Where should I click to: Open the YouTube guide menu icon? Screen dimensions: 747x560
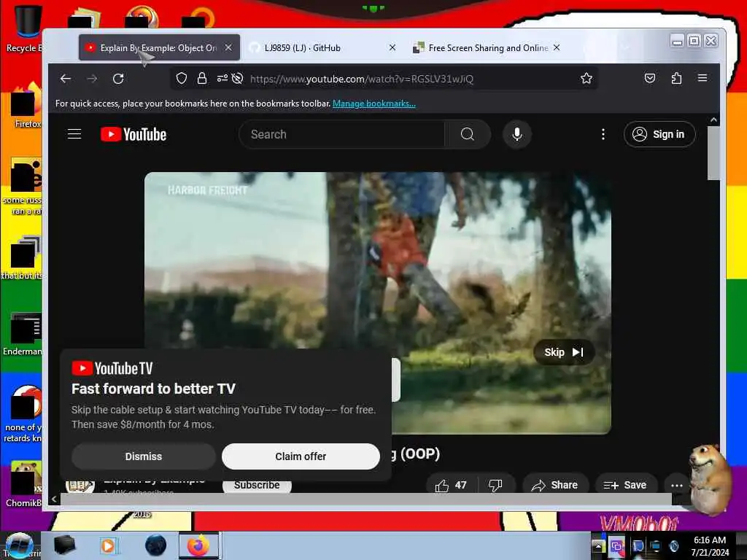click(x=74, y=134)
